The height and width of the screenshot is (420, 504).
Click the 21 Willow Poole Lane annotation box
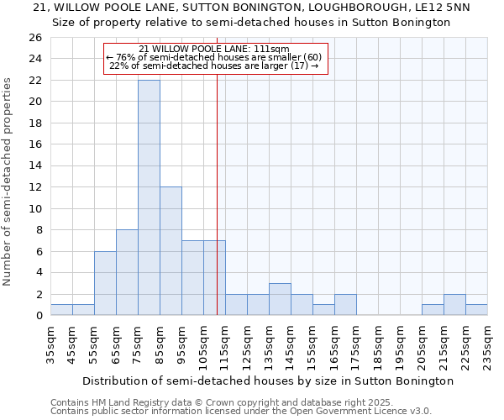[214, 58]
